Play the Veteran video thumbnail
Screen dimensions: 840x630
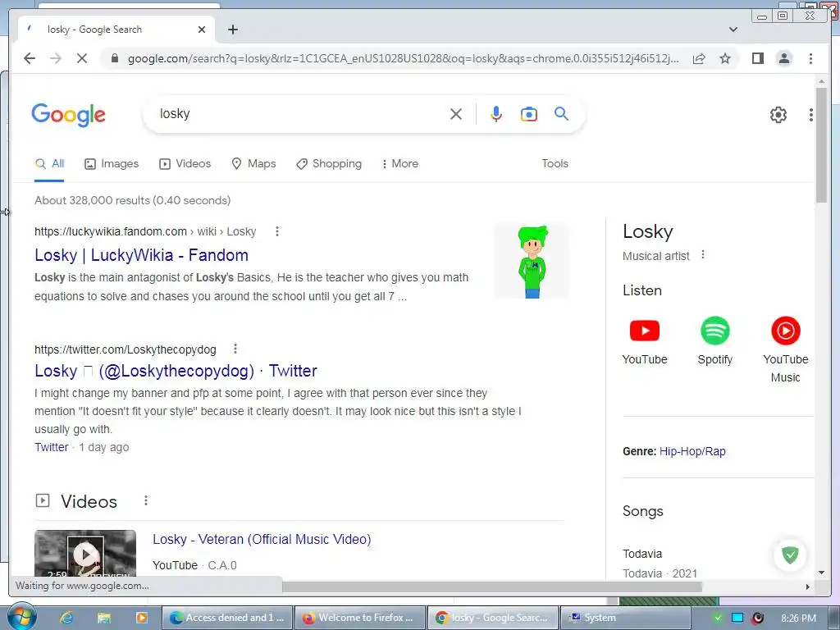click(85, 554)
